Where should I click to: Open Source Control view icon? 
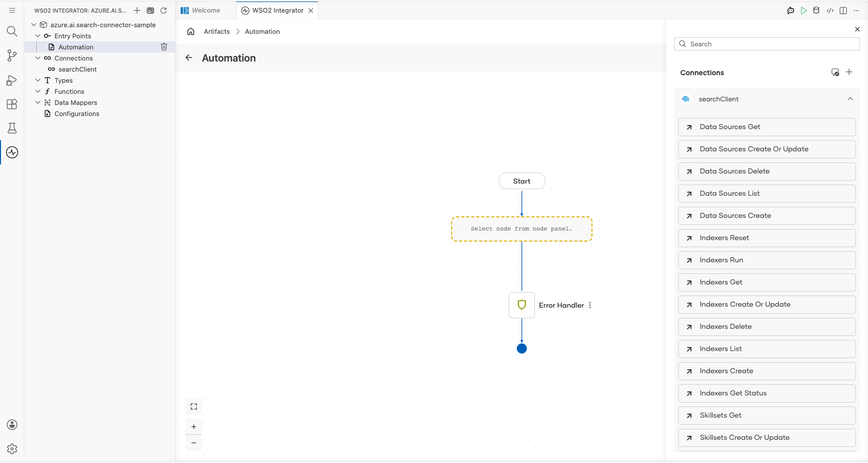12,55
